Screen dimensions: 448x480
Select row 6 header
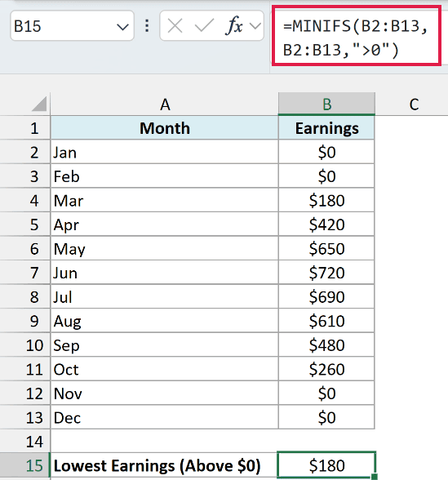(x=25, y=248)
